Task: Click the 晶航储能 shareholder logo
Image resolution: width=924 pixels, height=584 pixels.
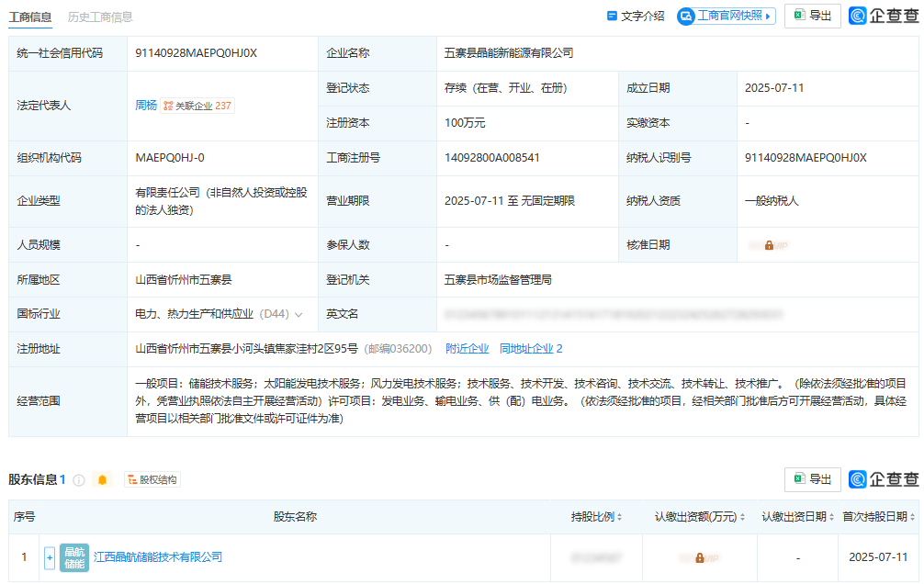Action: tap(73, 557)
